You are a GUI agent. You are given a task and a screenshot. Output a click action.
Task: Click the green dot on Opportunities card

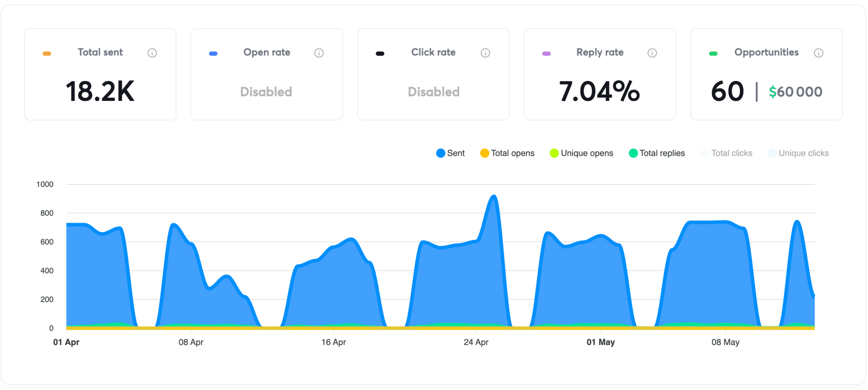(713, 53)
